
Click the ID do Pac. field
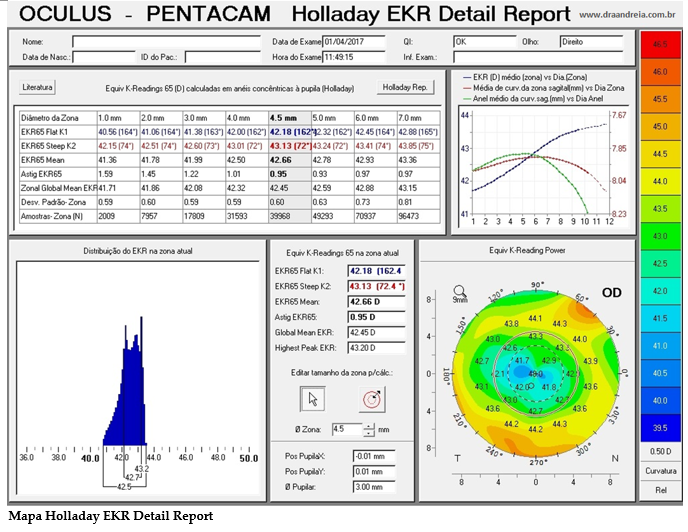click(222, 57)
